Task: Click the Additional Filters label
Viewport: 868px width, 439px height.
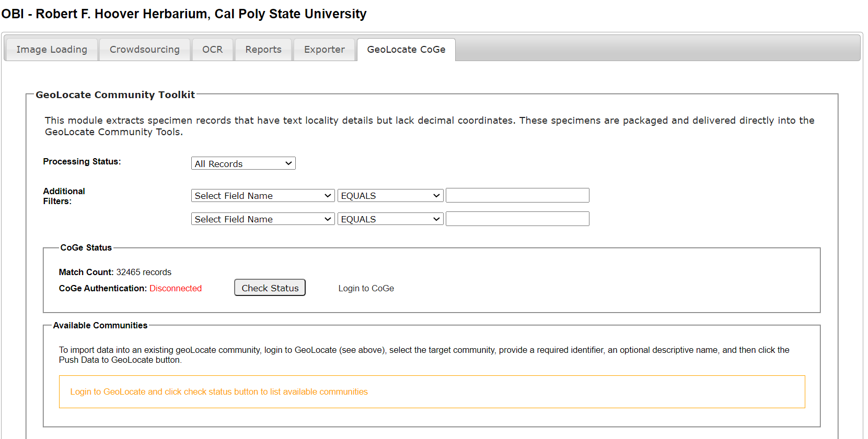Action: (64, 196)
